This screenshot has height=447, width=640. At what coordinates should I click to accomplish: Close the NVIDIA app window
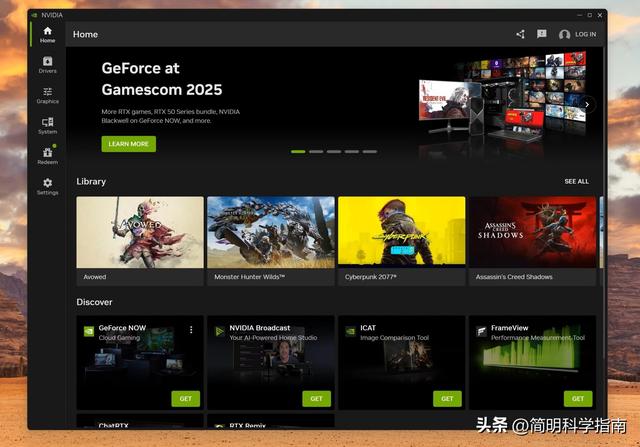pyautogui.click(x=600, y=15)
